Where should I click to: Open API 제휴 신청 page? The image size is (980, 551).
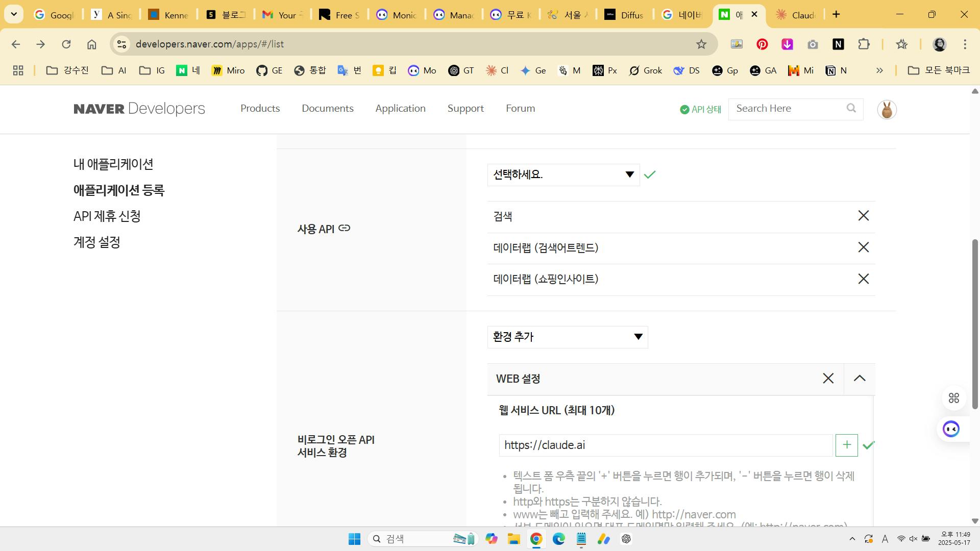coord(107,216)
